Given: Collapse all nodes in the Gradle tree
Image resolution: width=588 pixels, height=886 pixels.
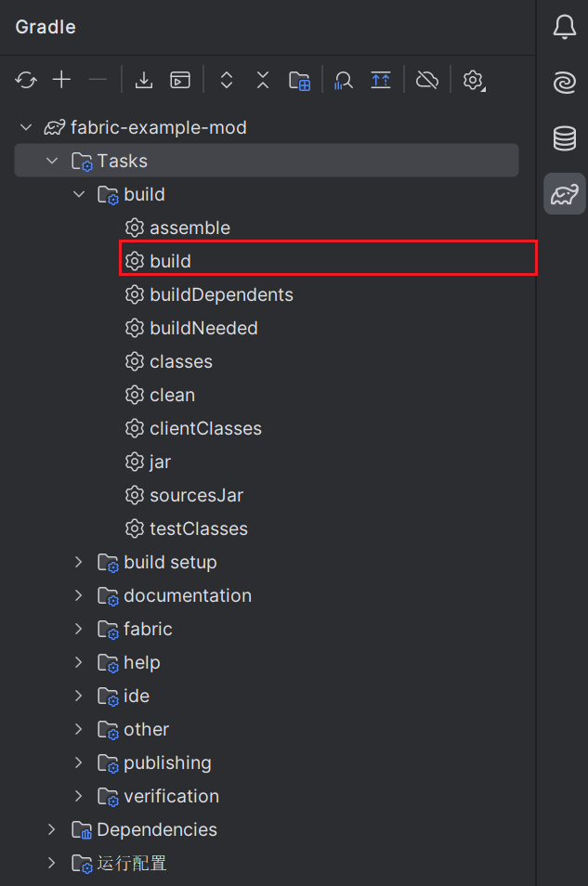Looking at the screenshot, I should tap(263, 80).
